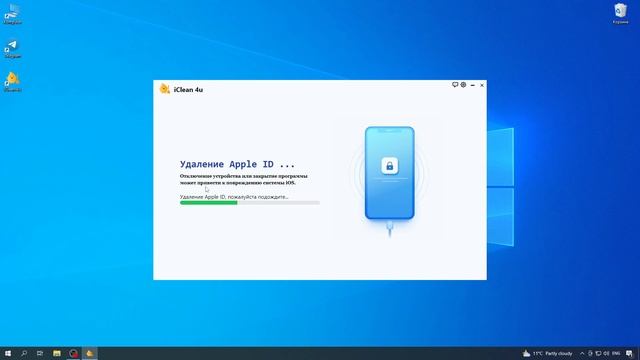Click the iOS damage warning text
Viewport: 640px width, 360px height.
244,179
